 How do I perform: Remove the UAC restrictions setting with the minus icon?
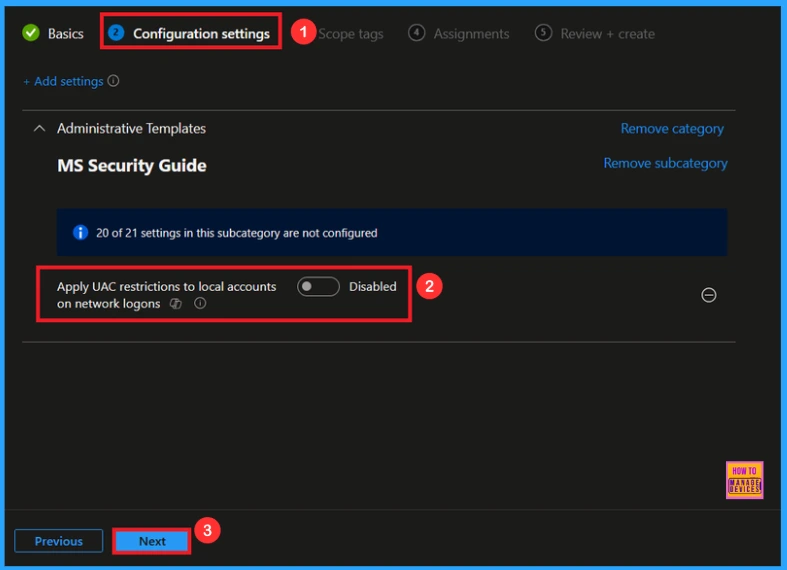[708, 295]
